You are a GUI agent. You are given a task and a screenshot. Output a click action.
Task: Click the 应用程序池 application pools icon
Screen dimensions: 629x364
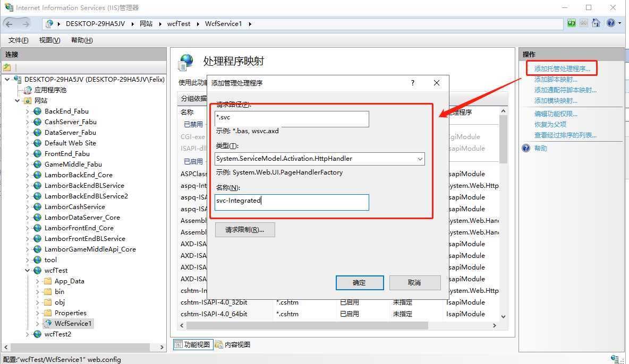click(28, 90)
